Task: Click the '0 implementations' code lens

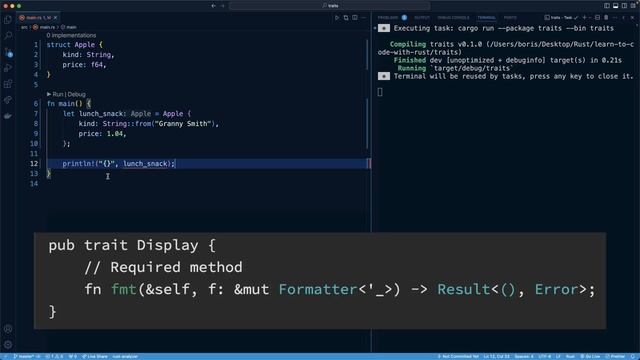Action: tap(71, 36)
